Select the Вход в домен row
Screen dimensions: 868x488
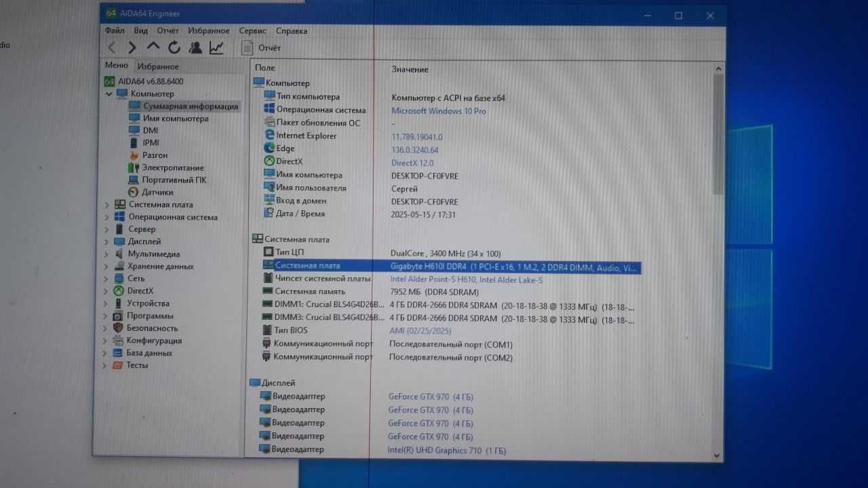click(x=361, y=201)
